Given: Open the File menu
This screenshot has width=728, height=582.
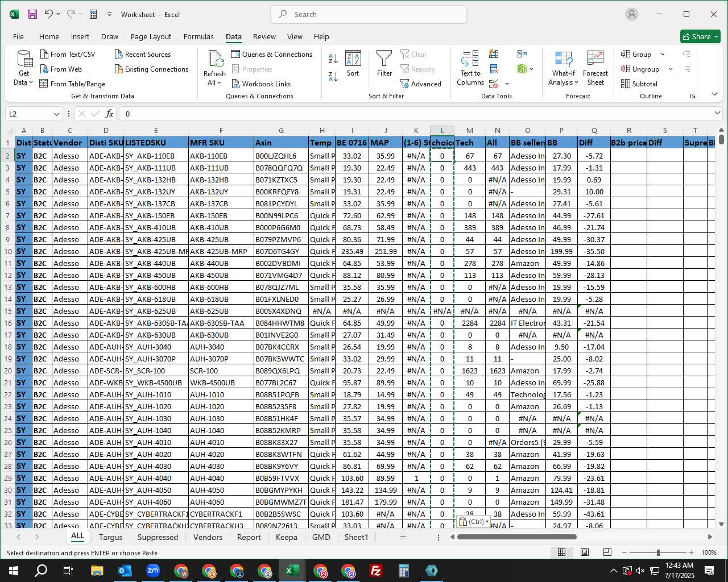Looking at the screenshot, I should coord(18,36).
